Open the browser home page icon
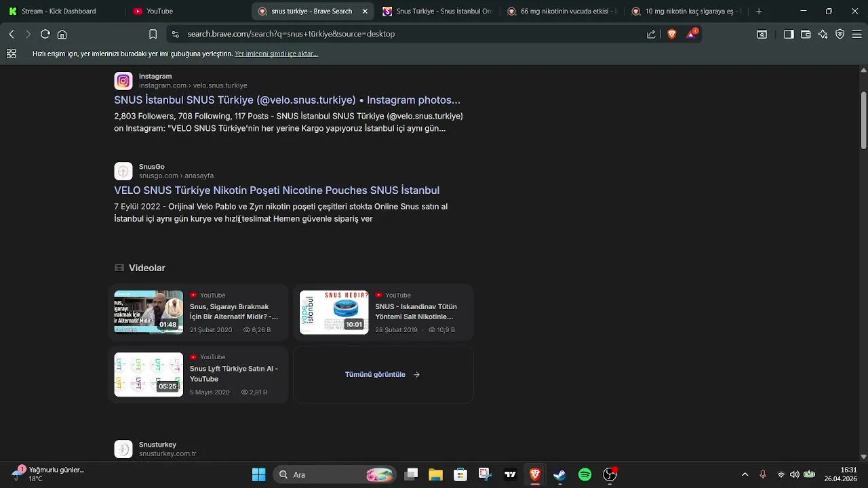This screenshot has height=488, width=868. click(62, 34)
